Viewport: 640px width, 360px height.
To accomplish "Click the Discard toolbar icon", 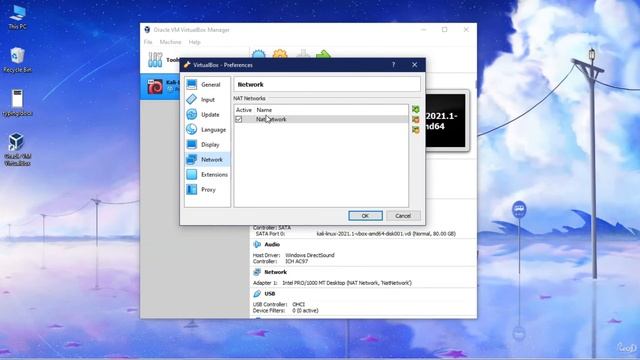I will coord(302,54).
